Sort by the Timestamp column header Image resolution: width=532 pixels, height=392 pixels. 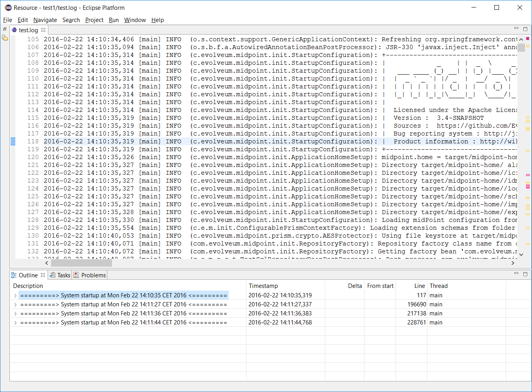point(263,286)
